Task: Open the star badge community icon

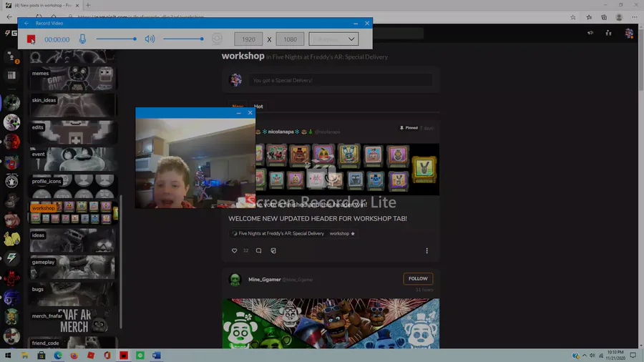Action: coord(11,180)
